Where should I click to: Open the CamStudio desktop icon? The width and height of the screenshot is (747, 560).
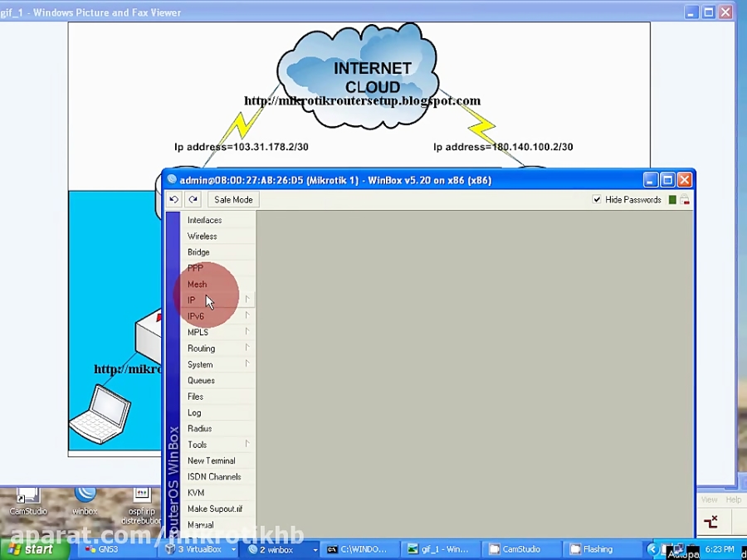coord(28,498)
